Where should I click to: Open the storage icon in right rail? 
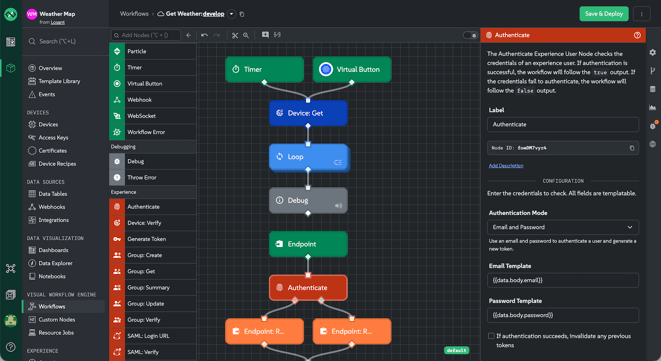point(653,89)
